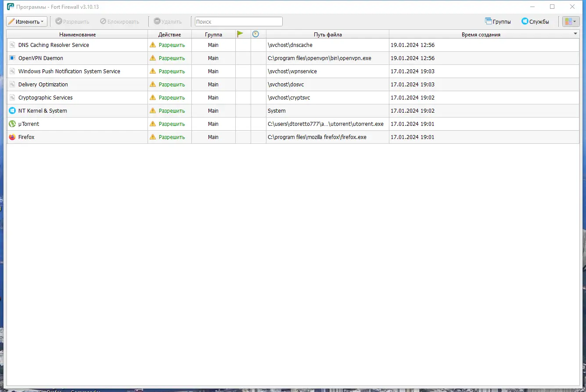This screenshot has width=586, height=392.
Task: Select the µTorrent row
Action: (293, 124)
